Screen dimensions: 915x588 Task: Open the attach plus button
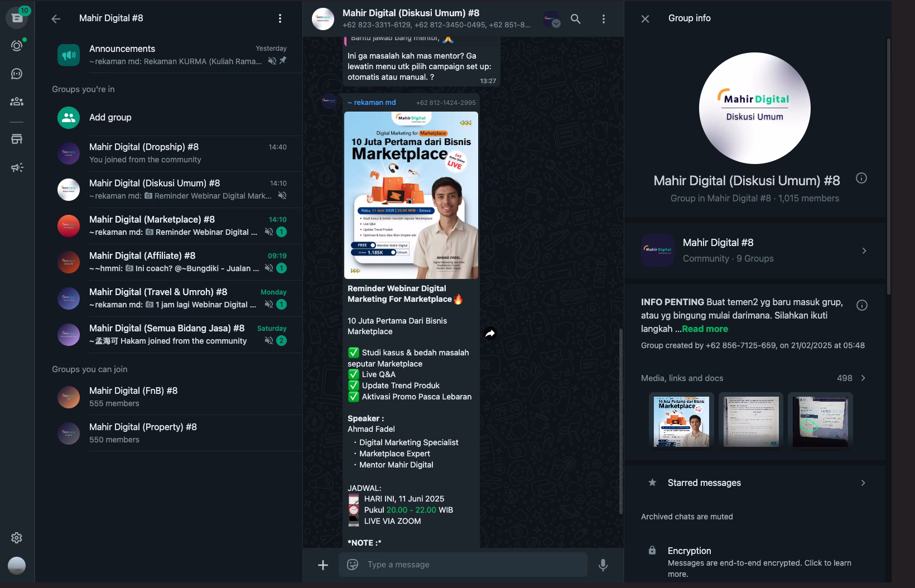pyautogui.click(x=323, y=565)
